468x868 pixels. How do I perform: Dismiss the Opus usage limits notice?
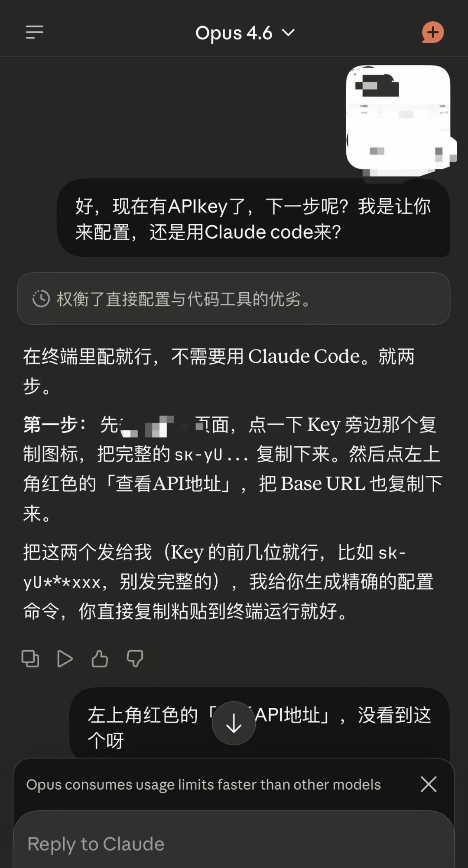coord(429,784)
